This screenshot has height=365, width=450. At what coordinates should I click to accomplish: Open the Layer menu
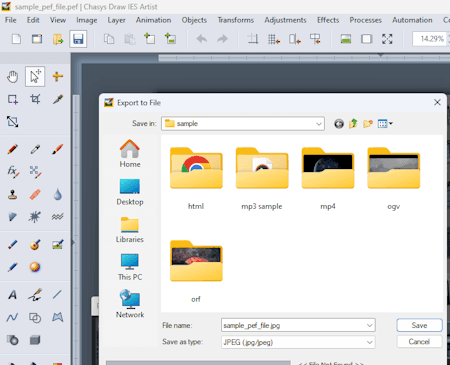pos(116,20)
